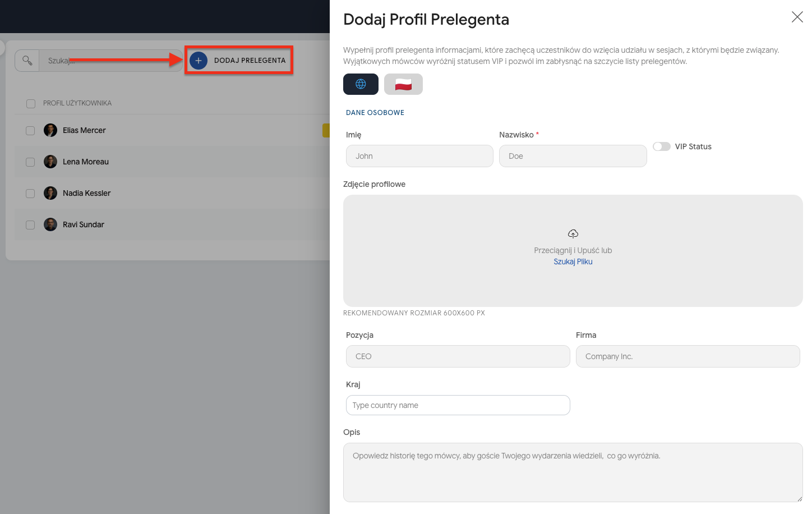Viewport: 812px width, 514px height.
Task: Click the search magnifier icon
Action: coord(27,60)
